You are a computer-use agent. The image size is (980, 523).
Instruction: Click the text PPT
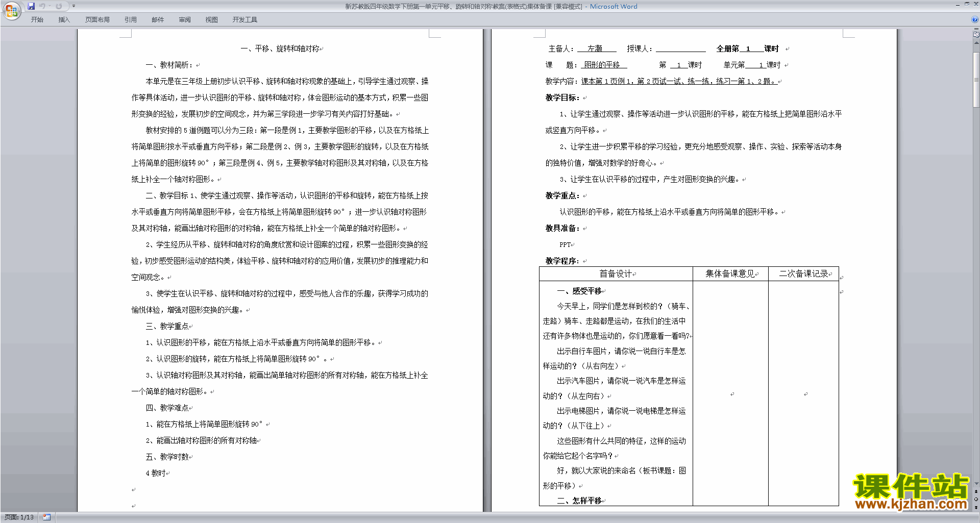(x=565, y=245)
